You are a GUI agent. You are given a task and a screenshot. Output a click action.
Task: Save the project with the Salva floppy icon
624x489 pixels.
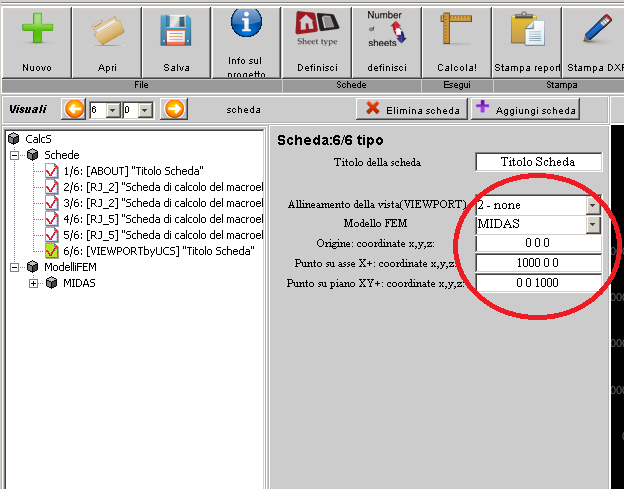176,30
